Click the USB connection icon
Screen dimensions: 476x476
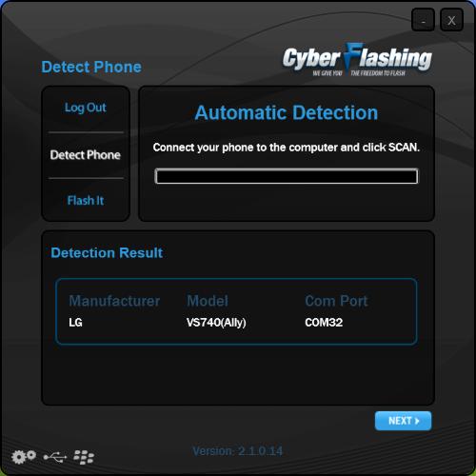tap(55, 457)
